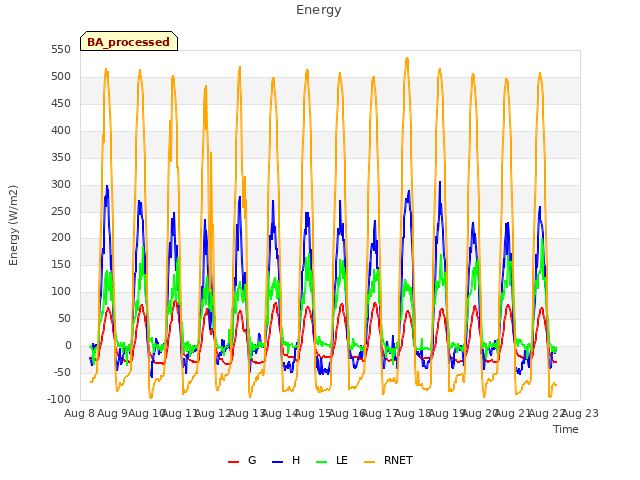This screenshot has width=640, height=480.
Task: Select the H legend label
Action: click(296, 460)
